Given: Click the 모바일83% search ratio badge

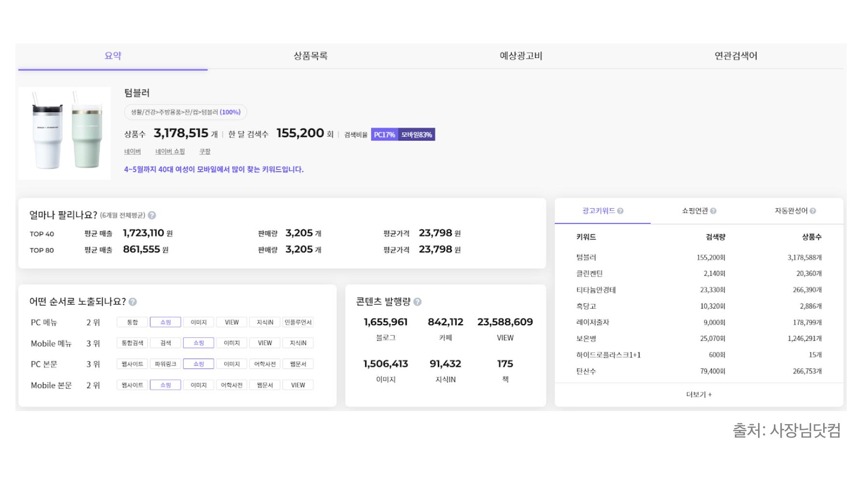Looking at the screenshot, I should point(417,135).
